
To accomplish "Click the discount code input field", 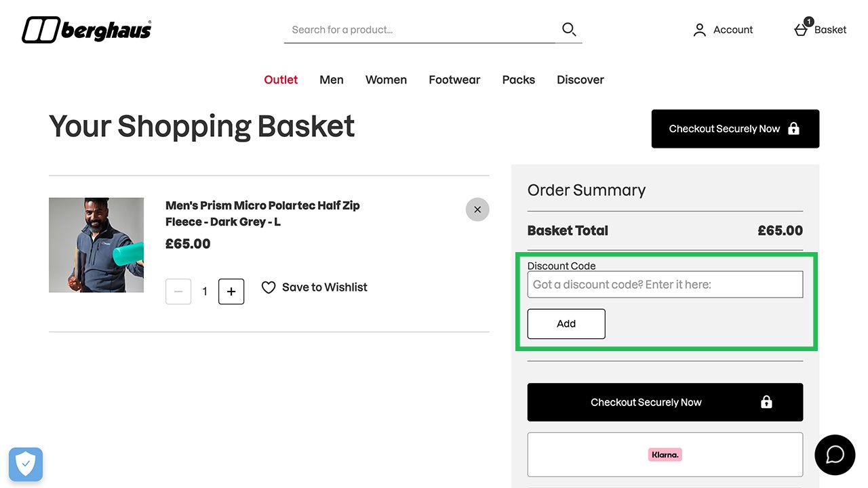I will click(x=665, y=285).
